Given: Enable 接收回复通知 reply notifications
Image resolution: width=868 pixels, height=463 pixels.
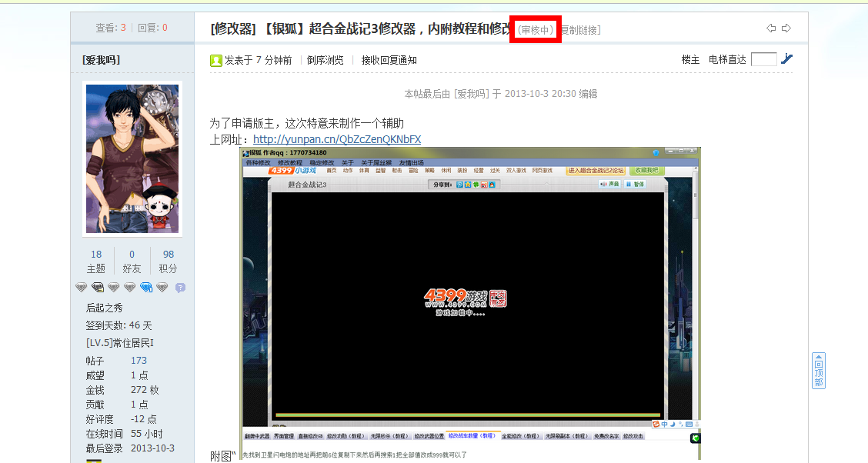Looking at the screenshot, I should [389, 60].
